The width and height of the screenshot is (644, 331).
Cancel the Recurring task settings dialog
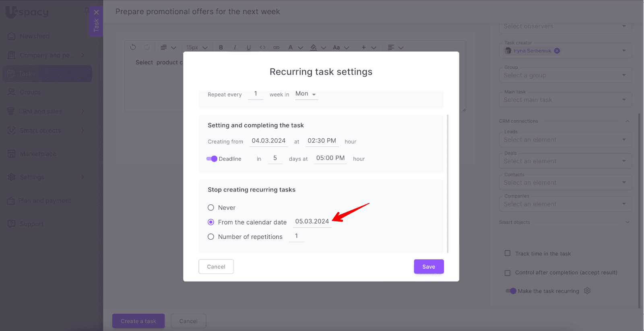point(216,267)
